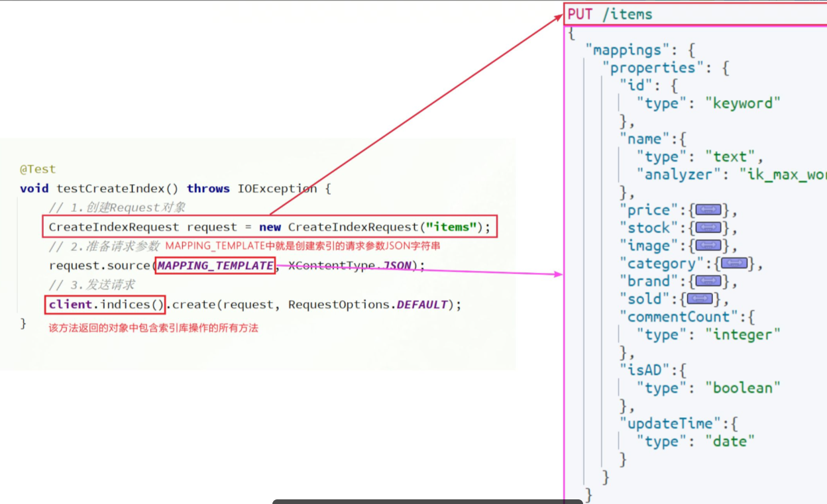This screenshot has height=504, width=827.
Task: Click the "date" type of updateTime
Action: (x=730, y=441)
